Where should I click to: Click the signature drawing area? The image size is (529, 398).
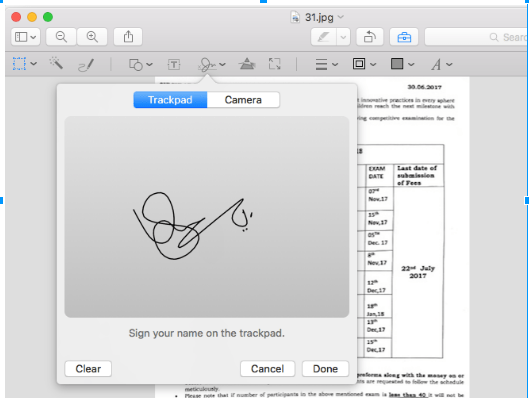[207, 217]
